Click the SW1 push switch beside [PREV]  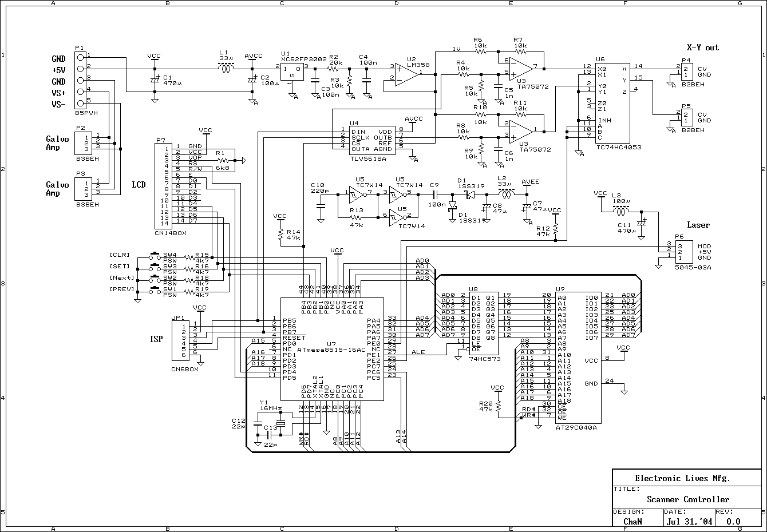point(155,291)
